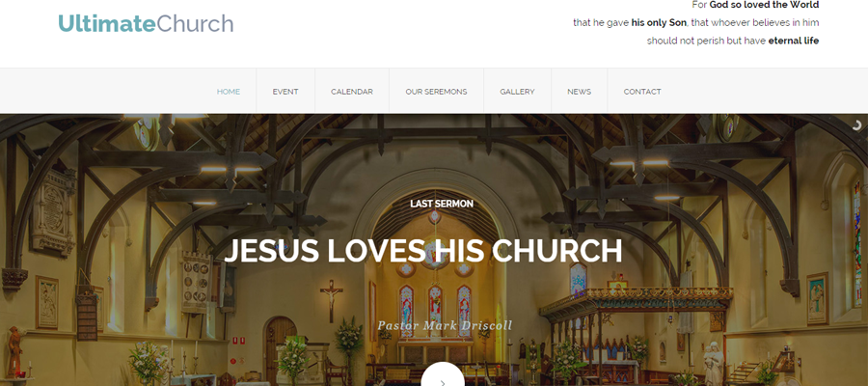Screen dimensions: 868x386
Task: Open the Contact page
Action: click(642, 92)
